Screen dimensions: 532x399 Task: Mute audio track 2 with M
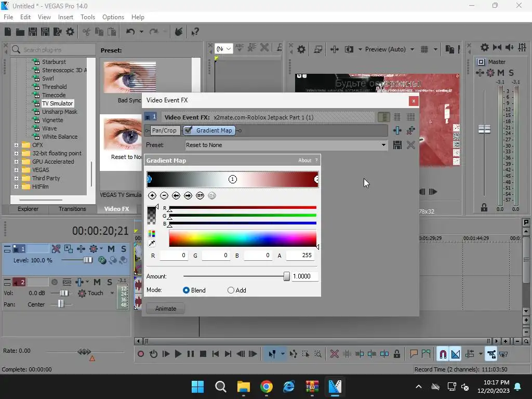point(97,282)
